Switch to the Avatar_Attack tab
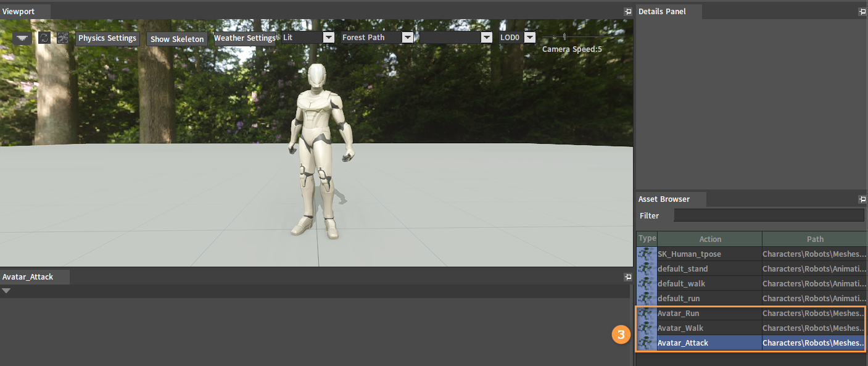The height and width of the screenshot is (366, 868). 28,277
